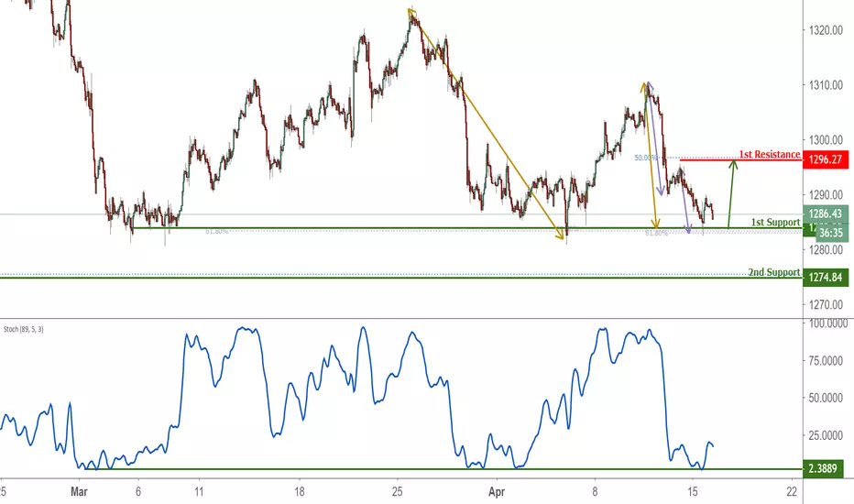
Task: Click the '8' date label on time axis
Action: pyautogui.click(x=595, y=492)
